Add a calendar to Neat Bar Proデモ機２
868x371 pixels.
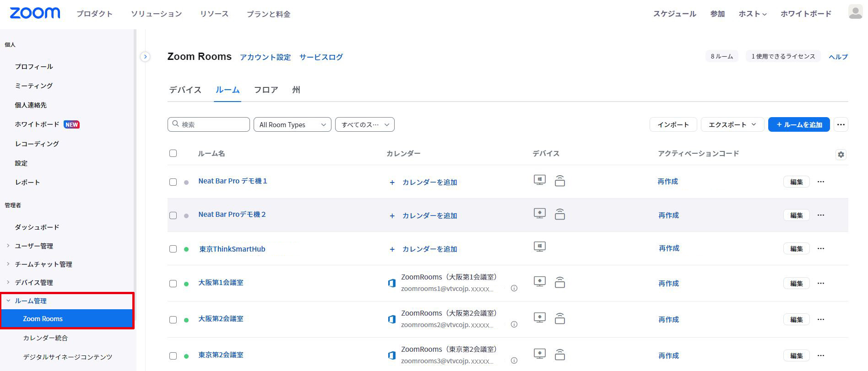pos(423,215)
